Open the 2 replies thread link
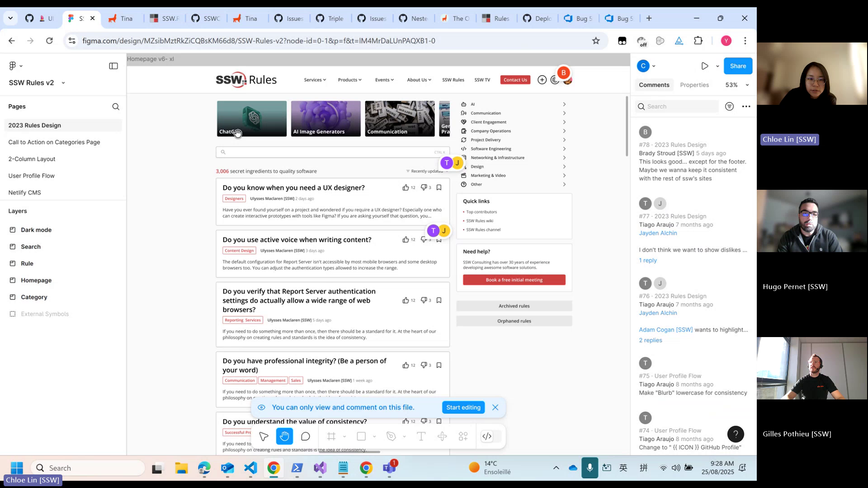The image size is (868, 488). 651,341
